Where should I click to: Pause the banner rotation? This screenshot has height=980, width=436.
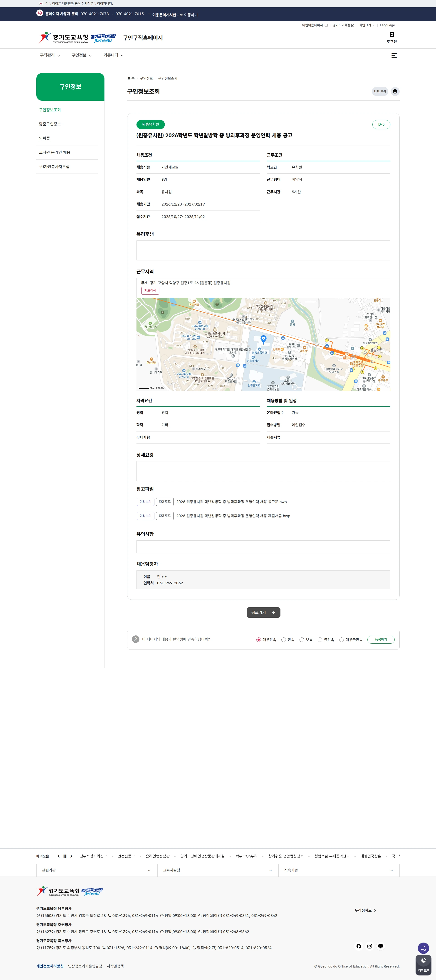[65, 856]
